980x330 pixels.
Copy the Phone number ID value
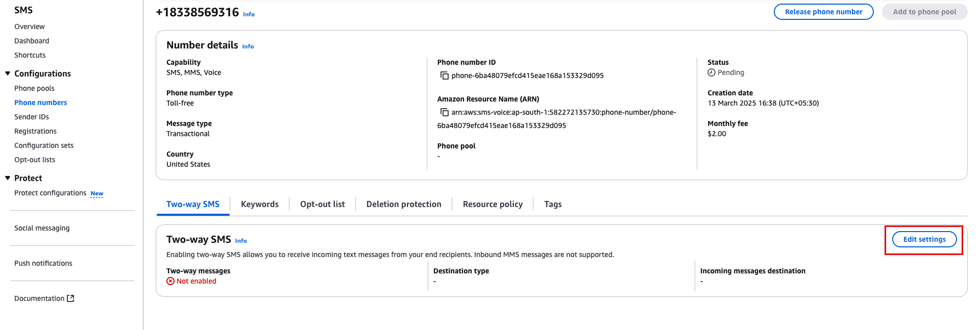(445, 75)
